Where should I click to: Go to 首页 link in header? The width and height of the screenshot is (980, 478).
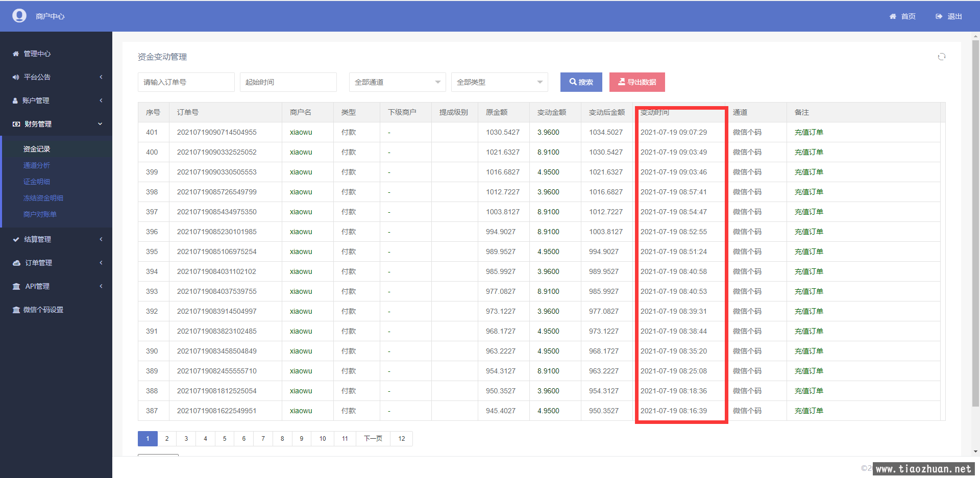(x=908, y=16)
